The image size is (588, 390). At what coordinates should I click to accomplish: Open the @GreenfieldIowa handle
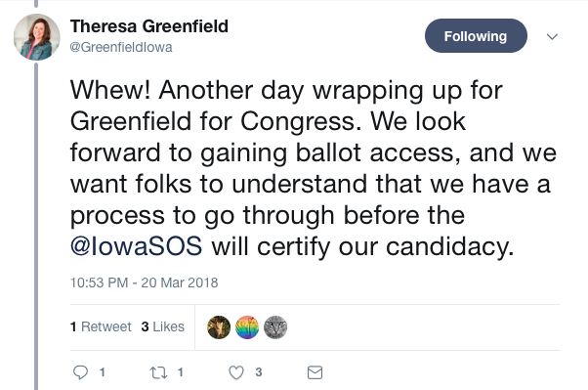pos(121,47)
